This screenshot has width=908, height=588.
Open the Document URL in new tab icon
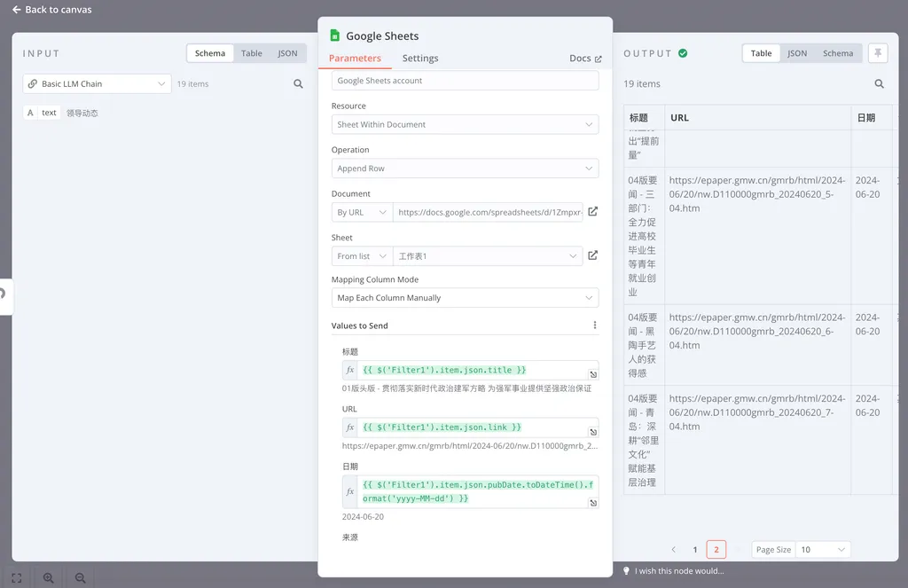[593, 211]
